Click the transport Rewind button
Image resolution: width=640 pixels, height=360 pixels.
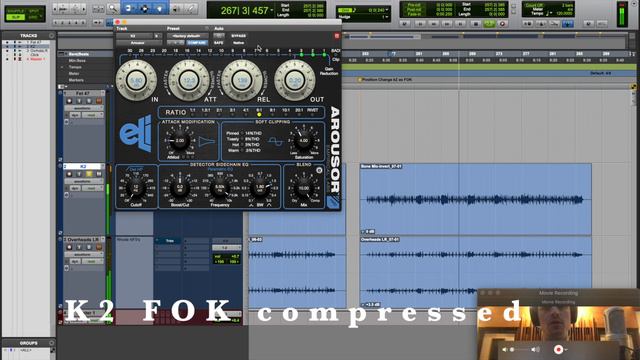433,24
